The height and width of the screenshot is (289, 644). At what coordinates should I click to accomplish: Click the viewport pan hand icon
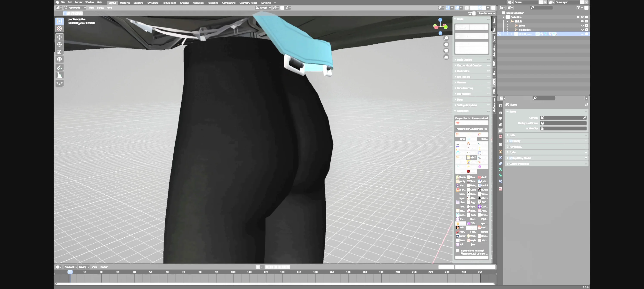pos(446,45)
